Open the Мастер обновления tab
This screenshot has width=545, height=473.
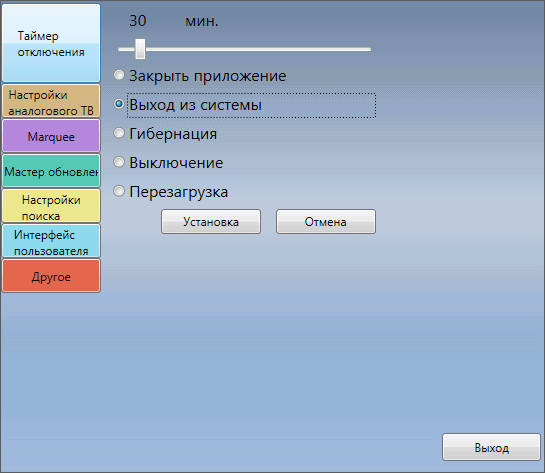(51, 171)
